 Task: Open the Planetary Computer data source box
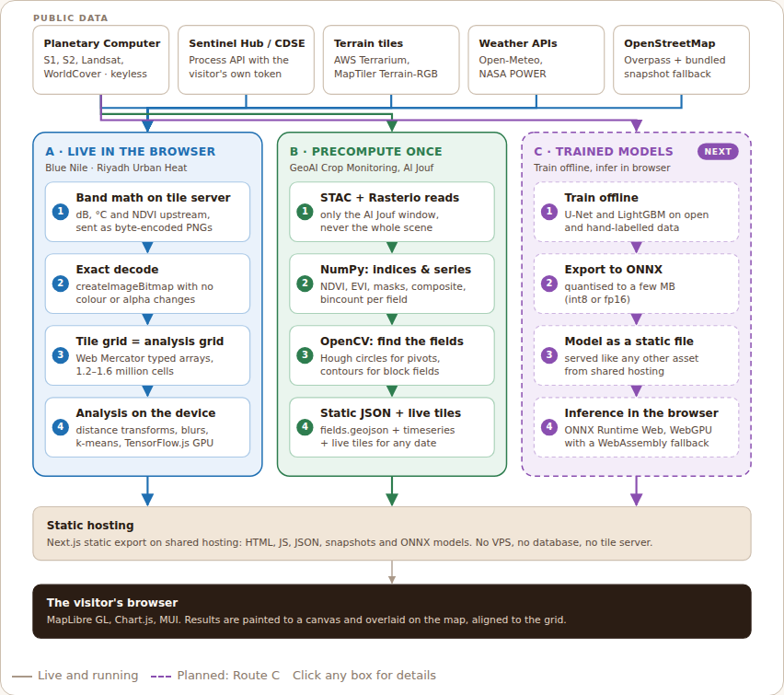(101, 60)
